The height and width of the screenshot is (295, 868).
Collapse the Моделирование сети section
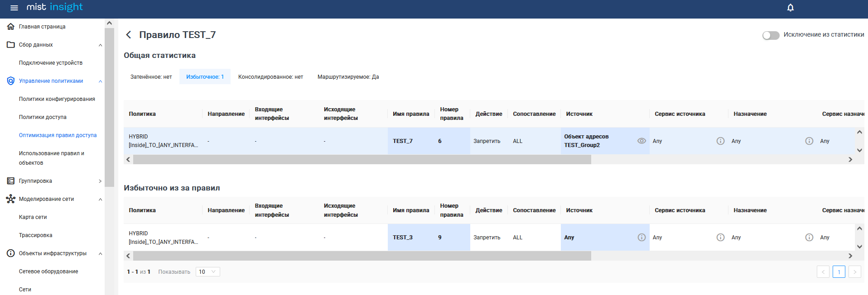point(100,200)
